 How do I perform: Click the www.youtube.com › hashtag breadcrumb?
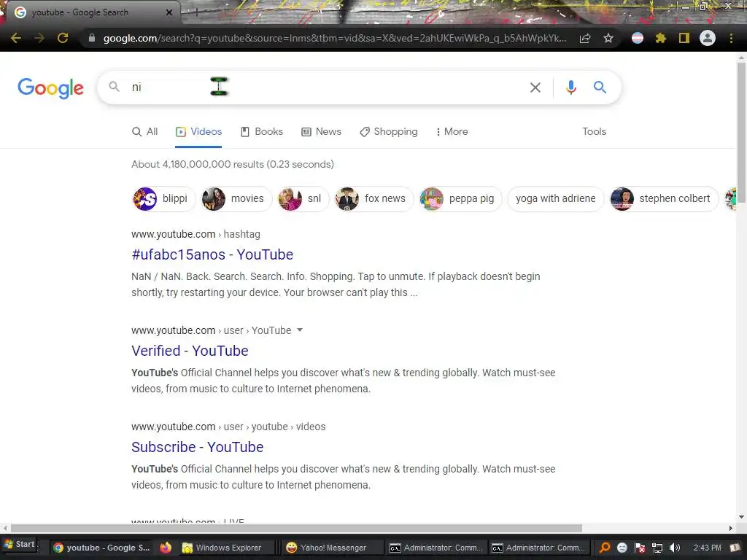pos(196,234)
